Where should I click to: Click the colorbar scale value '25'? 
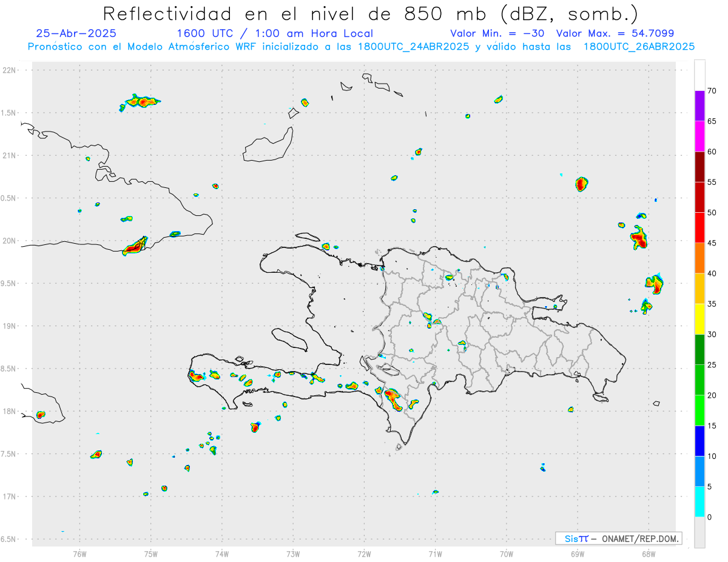coord(712,365)
